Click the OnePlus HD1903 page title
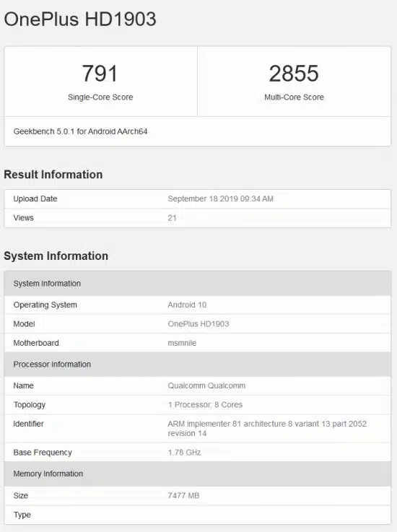The height and width of the screenshot is (532, 397). 80,19
